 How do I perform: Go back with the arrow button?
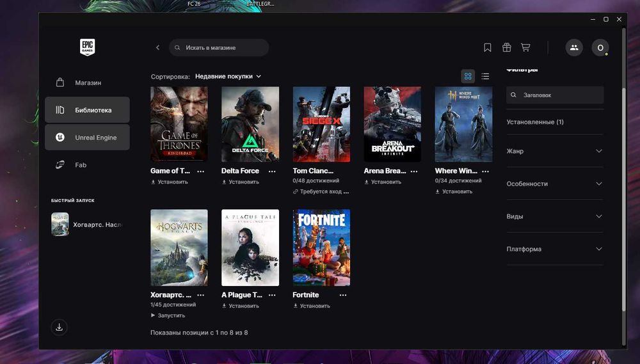pyautogui.click(x=158, y=48)
